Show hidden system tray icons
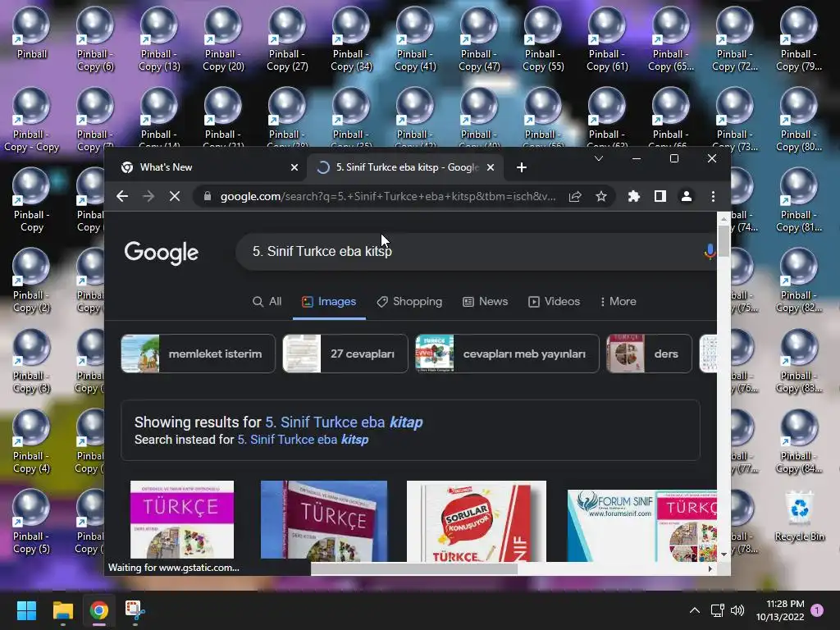Image resolution: width=840 pixels, height=630 pixels. pos(694,610)
